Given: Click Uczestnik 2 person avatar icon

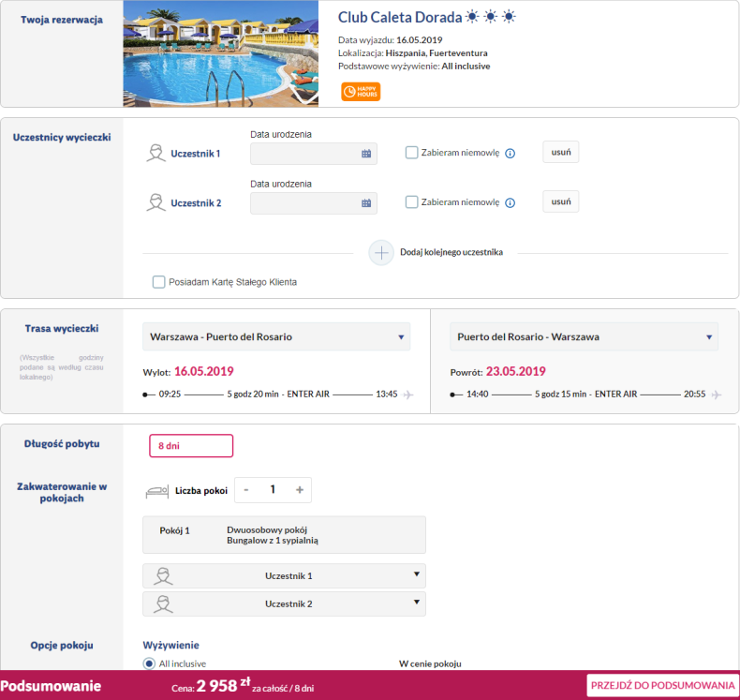Looking at the screenshot, I should pyautogui.click(x=155, y=202).
